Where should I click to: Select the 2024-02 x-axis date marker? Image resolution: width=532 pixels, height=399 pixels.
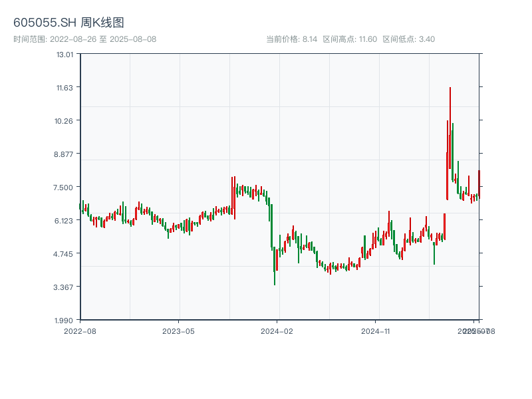click(277, 331)
